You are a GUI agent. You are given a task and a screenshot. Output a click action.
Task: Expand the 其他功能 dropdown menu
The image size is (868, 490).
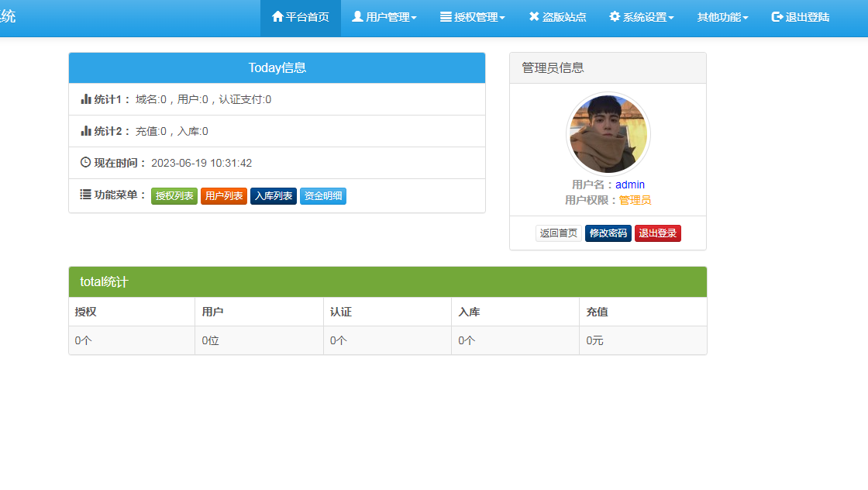point(722,17)
